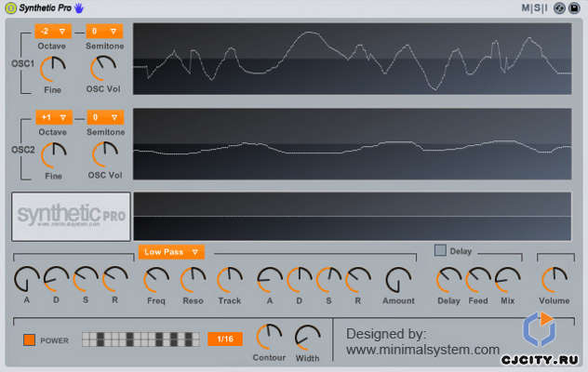Open the OSC1 Octave dropdown

53,31
